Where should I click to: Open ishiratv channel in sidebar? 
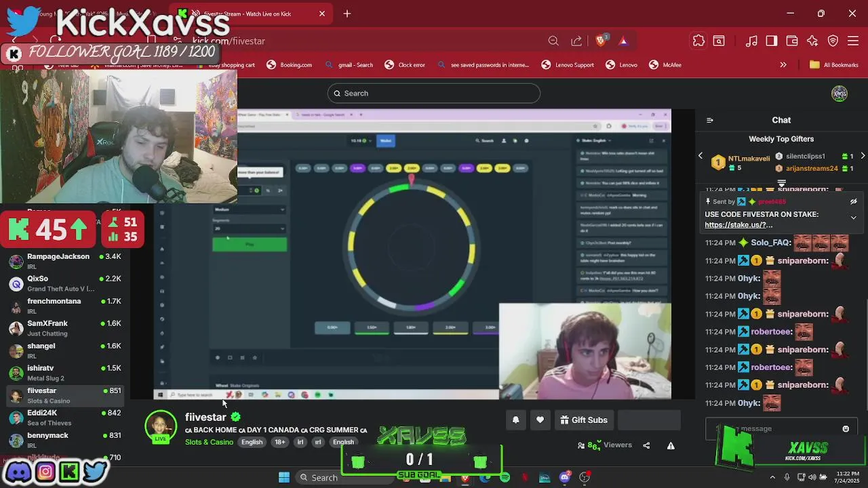click(64, 373)
